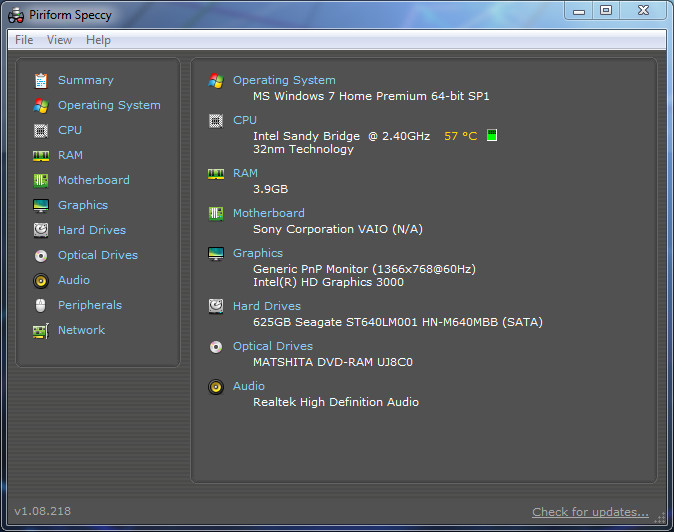Open the Operating System heading link in summary
674x532 pixels.
tap(284, 80)
